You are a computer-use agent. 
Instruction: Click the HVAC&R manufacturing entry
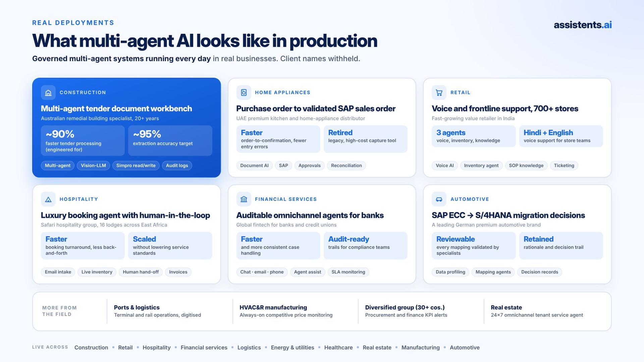pyautogui.click(x=286, y=311)
